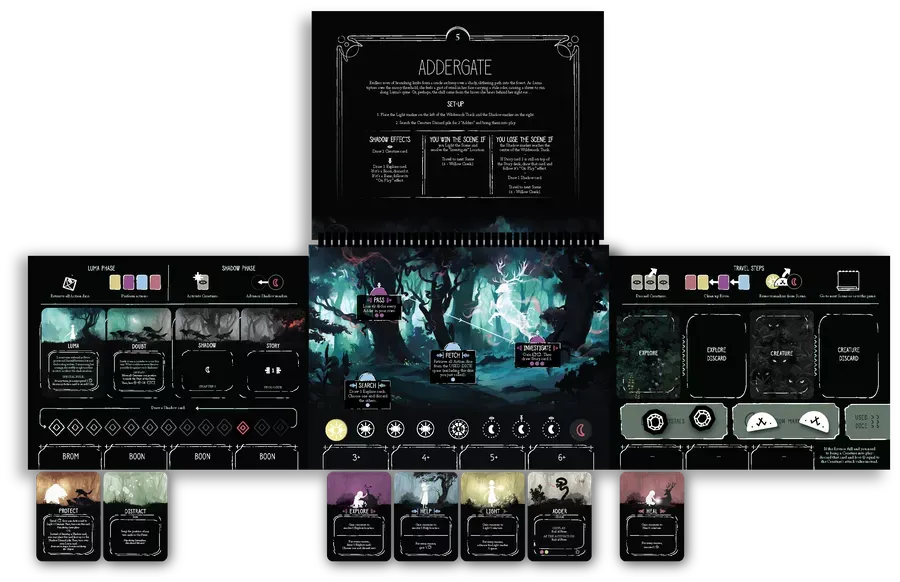Click the Advance Shadow marker moon icon
This screenshot has width=900, height=582.
pos(276,282)
